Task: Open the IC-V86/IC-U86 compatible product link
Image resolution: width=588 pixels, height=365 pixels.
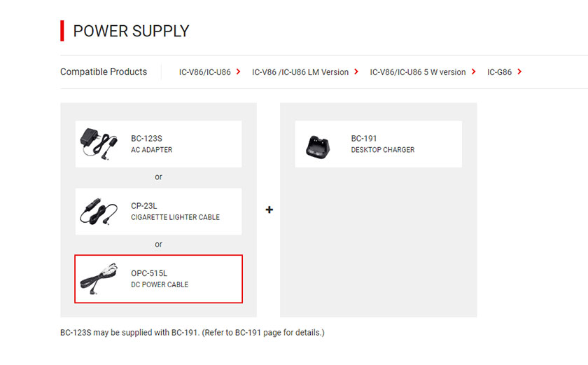Action: click(x=204, y=72)
